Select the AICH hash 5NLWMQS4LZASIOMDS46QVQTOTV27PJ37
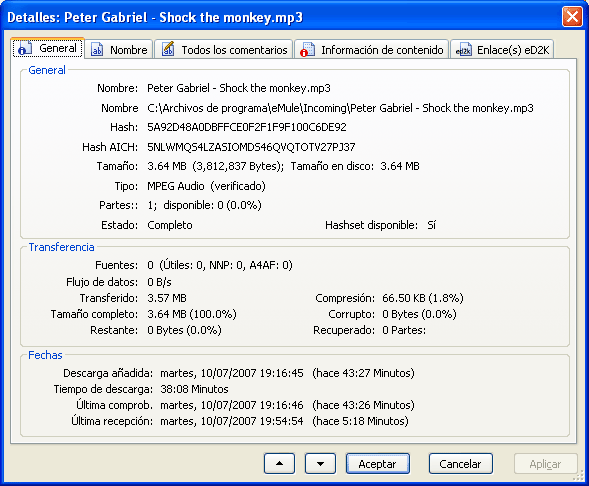This screenshot has width=589, height=486. [x=251, y=147]
